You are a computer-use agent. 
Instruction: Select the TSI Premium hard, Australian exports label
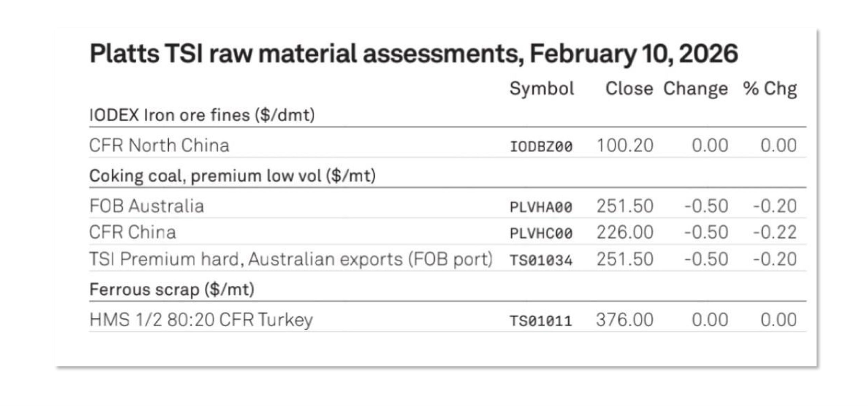point(291,259)
